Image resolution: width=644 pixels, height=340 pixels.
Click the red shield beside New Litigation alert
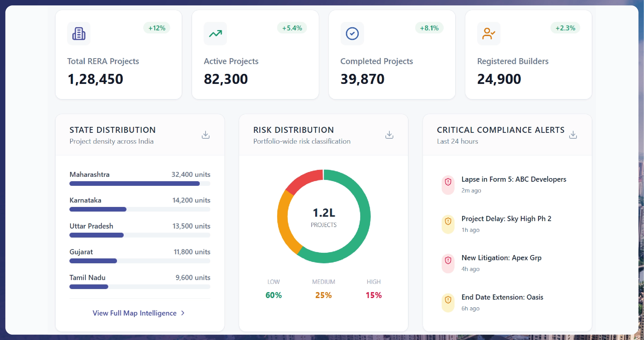448,260
